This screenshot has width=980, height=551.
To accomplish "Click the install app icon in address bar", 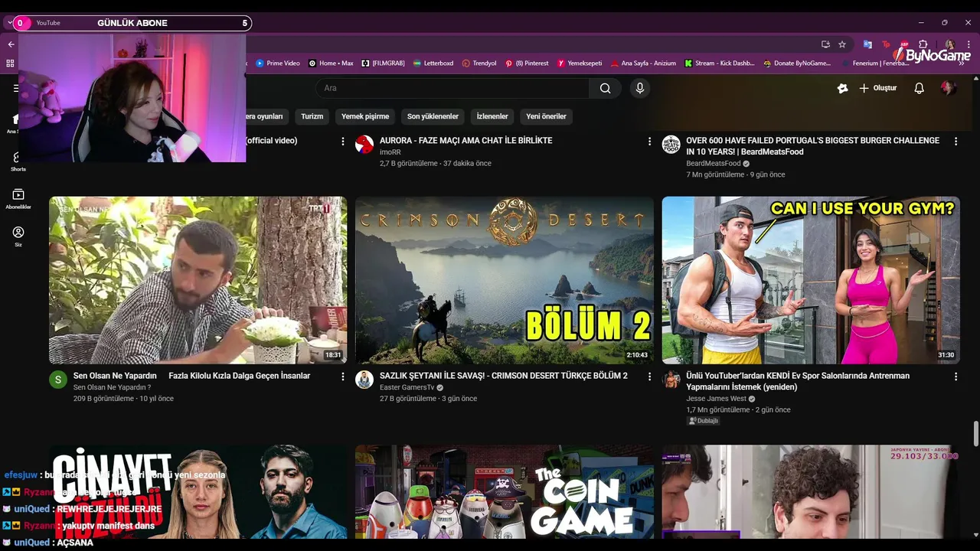I will pyautogui.click(x=825, y=44).
